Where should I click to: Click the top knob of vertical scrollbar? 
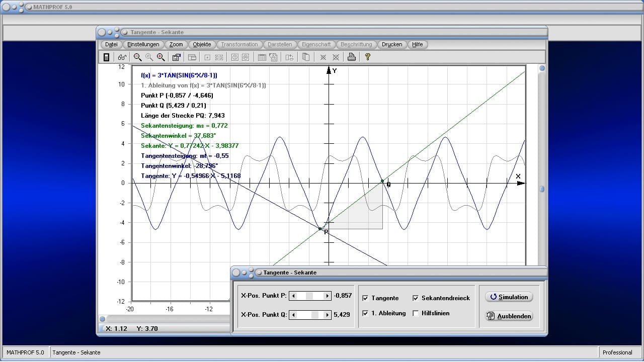(542, 68)
